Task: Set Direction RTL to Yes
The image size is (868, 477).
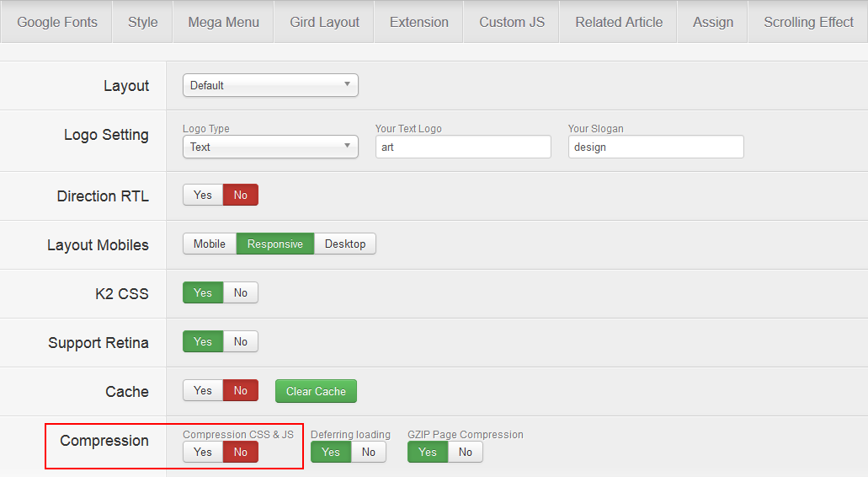Action: [x=203, y=195]
